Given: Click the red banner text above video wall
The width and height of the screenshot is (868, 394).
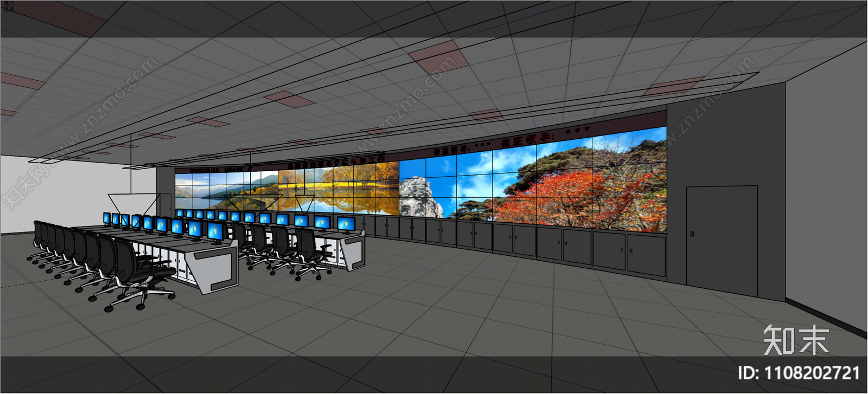Looking at the screenshot, I should tap(512, 141).
